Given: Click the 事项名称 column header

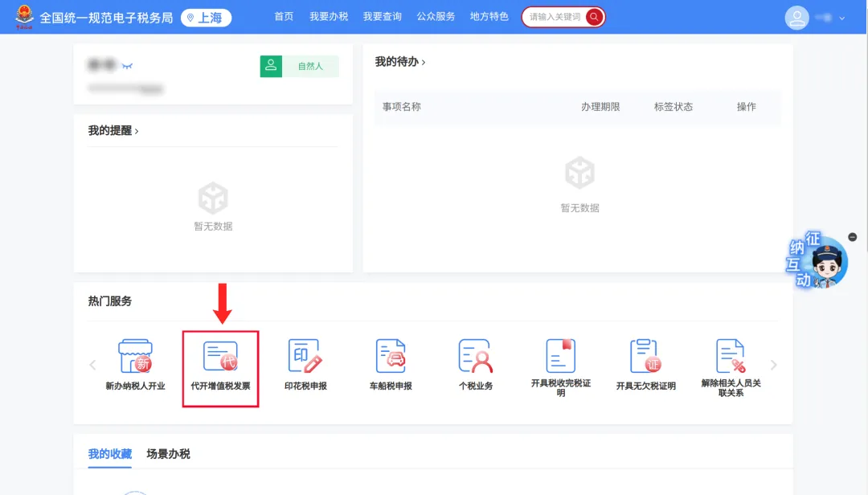Looking at the screenshot, I should point(402,107).
